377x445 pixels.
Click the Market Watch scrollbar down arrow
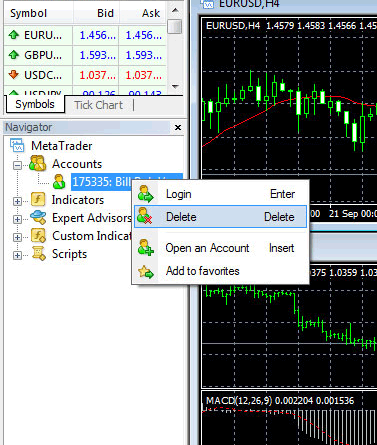[175, 86]
